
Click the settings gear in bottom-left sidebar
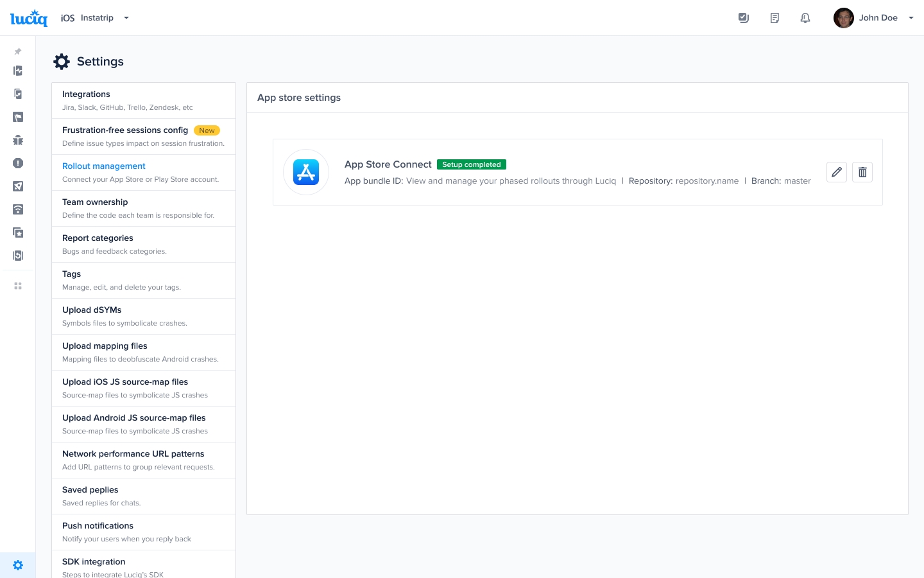(x=18, y=565)
